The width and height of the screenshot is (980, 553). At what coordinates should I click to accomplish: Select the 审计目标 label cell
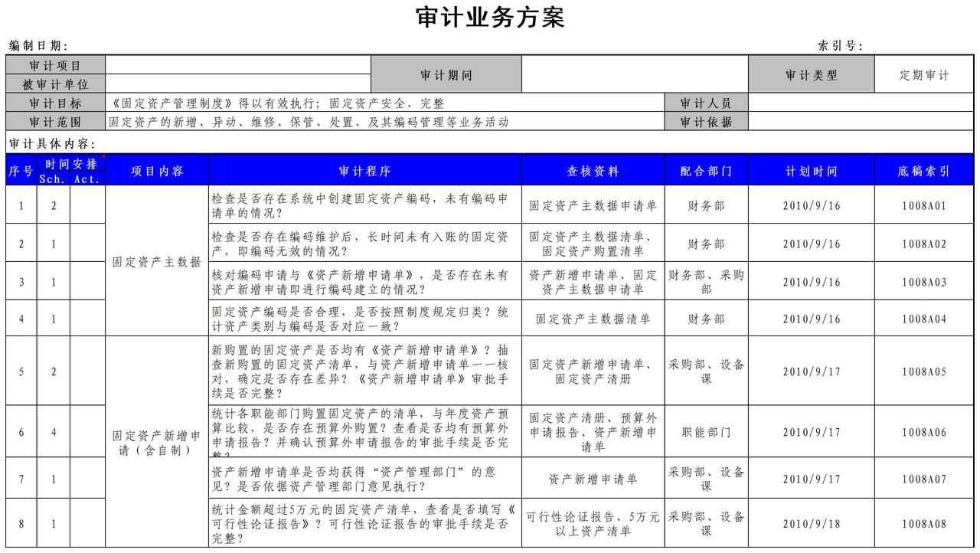[55, 103]
